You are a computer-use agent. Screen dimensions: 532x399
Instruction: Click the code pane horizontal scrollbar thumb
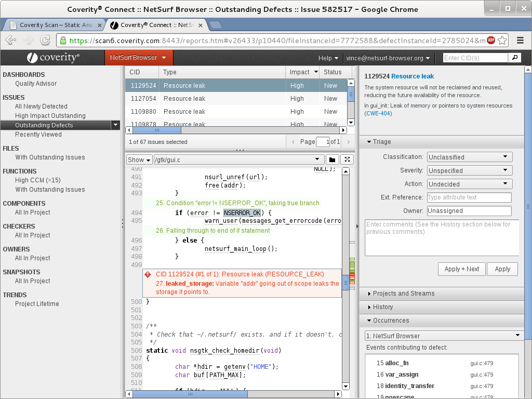190,394
